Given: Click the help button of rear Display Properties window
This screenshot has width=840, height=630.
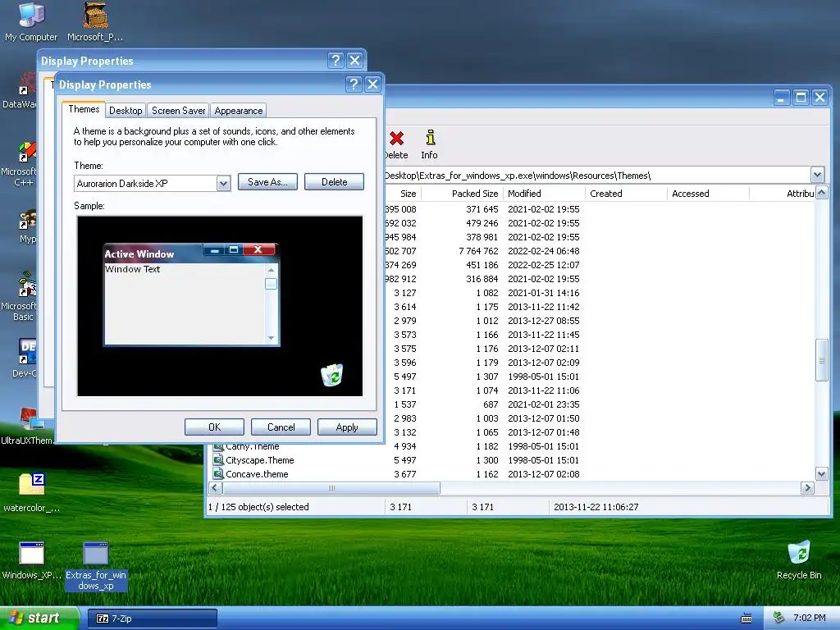Looking at the screenshot, I should (336, 60).
